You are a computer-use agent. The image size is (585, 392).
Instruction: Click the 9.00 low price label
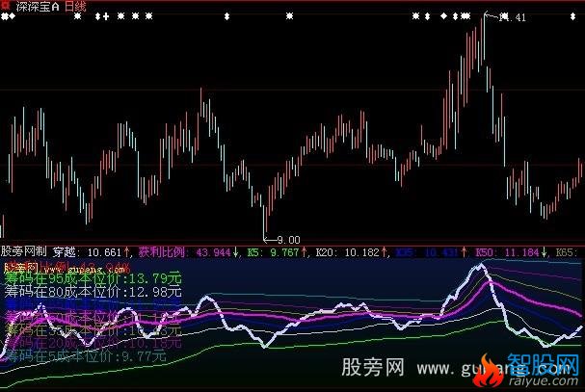click(x=289, y=240)
